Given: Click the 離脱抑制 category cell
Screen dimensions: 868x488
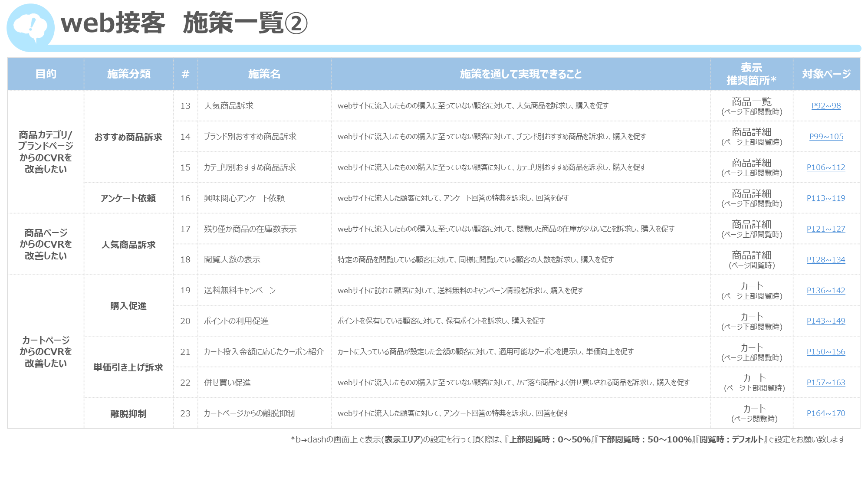Looking at the screenshot, I should pos(128,414).
